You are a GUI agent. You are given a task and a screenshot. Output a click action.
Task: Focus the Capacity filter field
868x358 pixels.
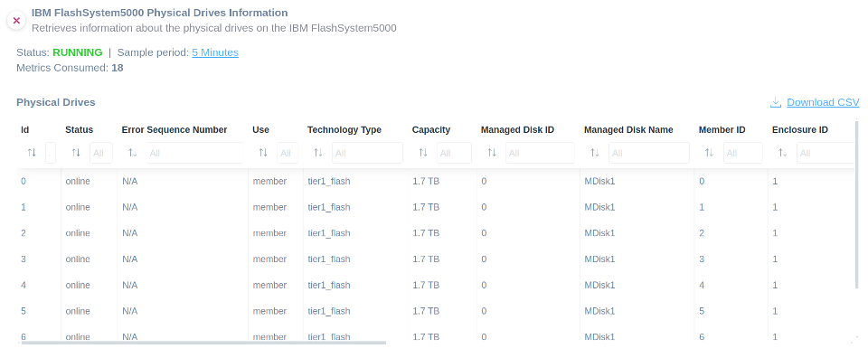click(454, 153)
